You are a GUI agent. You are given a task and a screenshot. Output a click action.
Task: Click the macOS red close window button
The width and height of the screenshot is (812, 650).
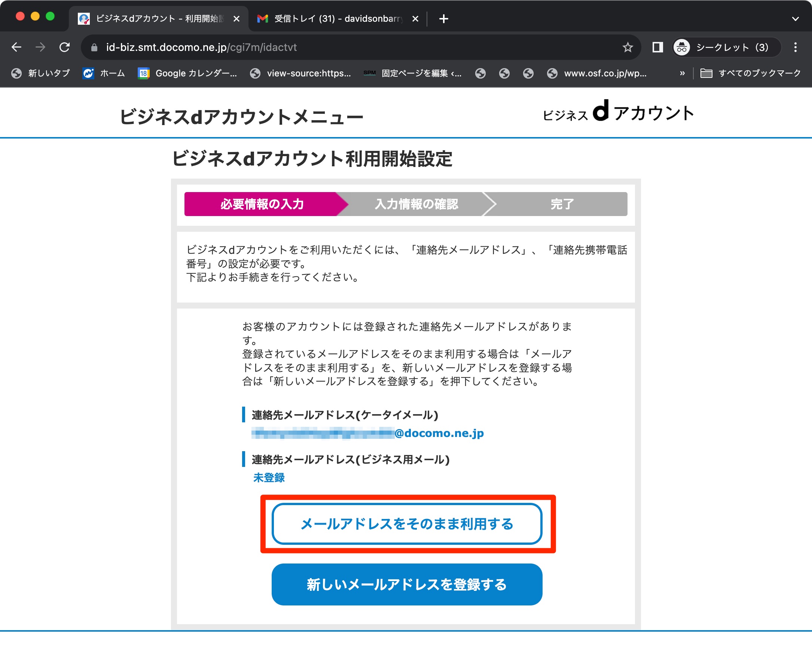point(20,16)
